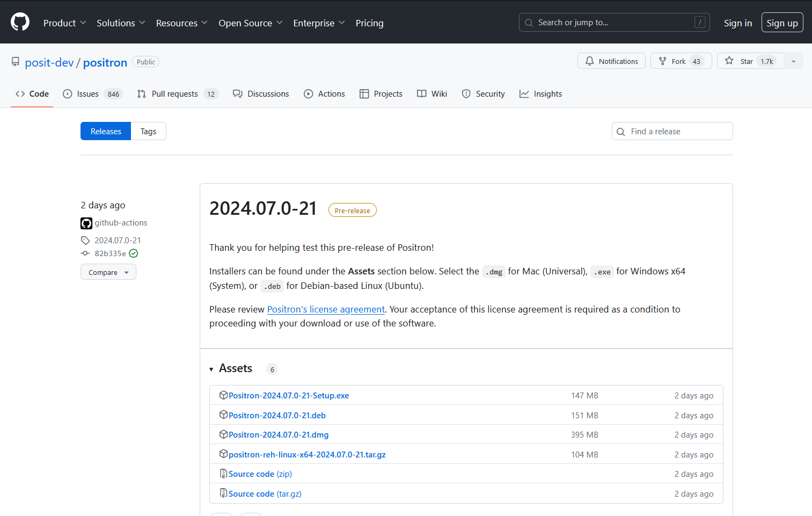
Task: Click the tag icon for 2024.07.0-21
Action: click(85, 241)
